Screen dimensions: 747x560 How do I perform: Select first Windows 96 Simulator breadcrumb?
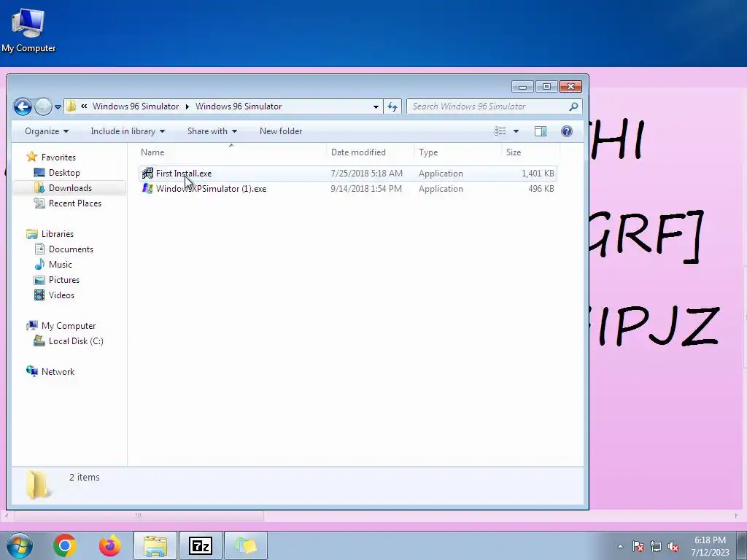coord(136,106)
